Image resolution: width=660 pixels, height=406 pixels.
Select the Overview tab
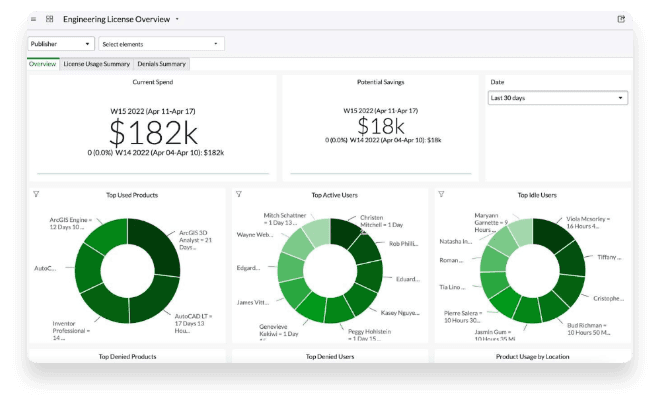[43, 64]
